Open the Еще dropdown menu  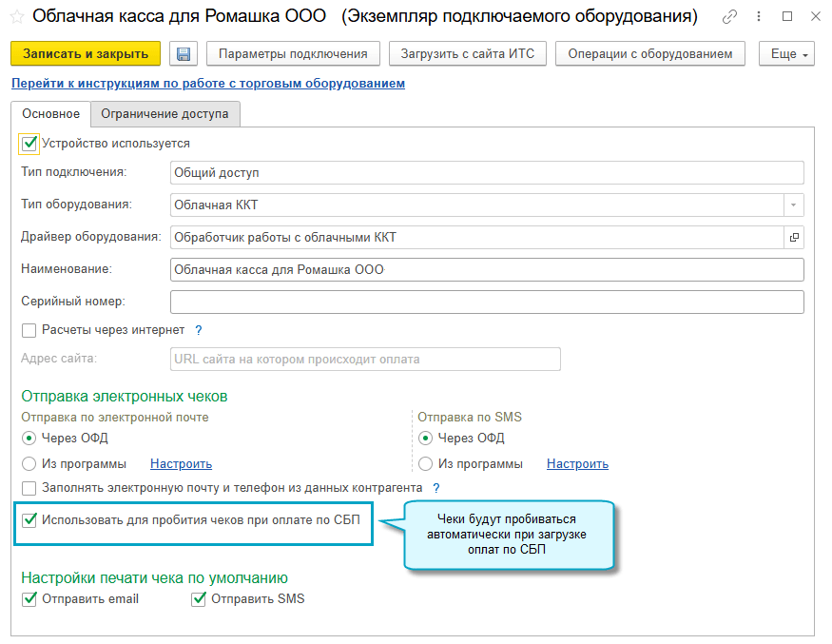click(x=787, y=54)
